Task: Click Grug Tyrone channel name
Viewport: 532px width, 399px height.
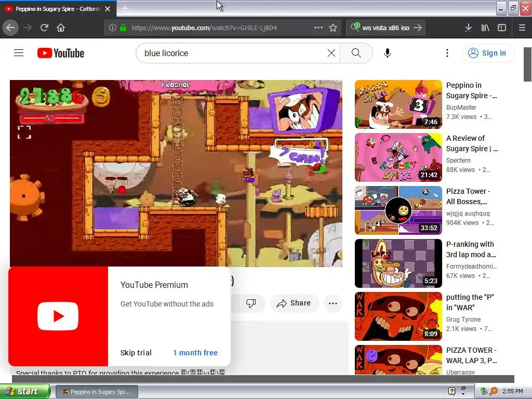Action: (463, 320)
